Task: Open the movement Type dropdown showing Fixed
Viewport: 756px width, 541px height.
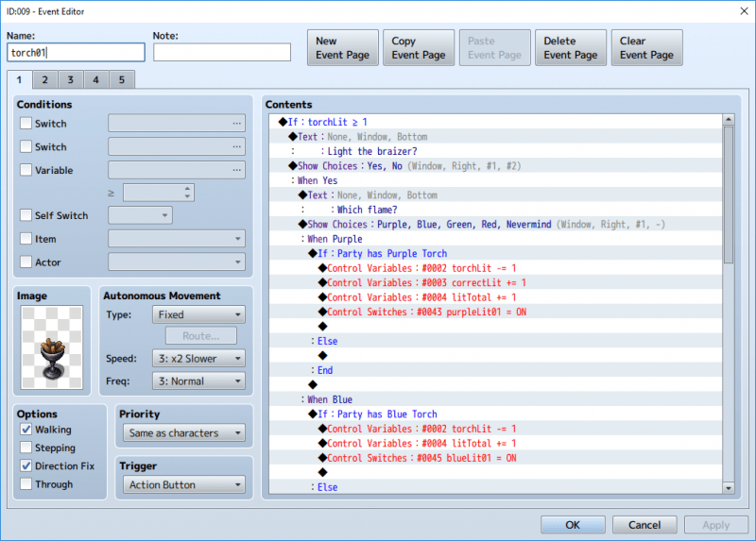Action: pyautogui.click(x=198, y=314)
